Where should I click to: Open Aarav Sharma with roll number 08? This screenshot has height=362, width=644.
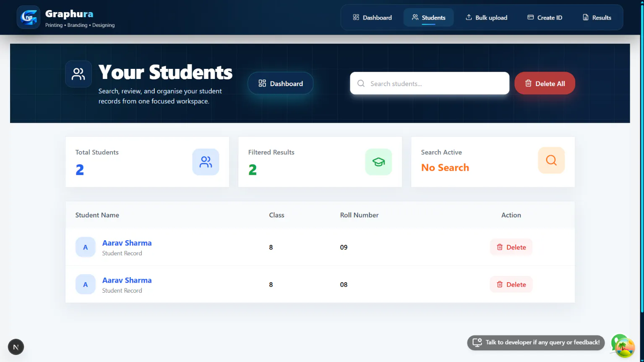click(x=127, y=280)
